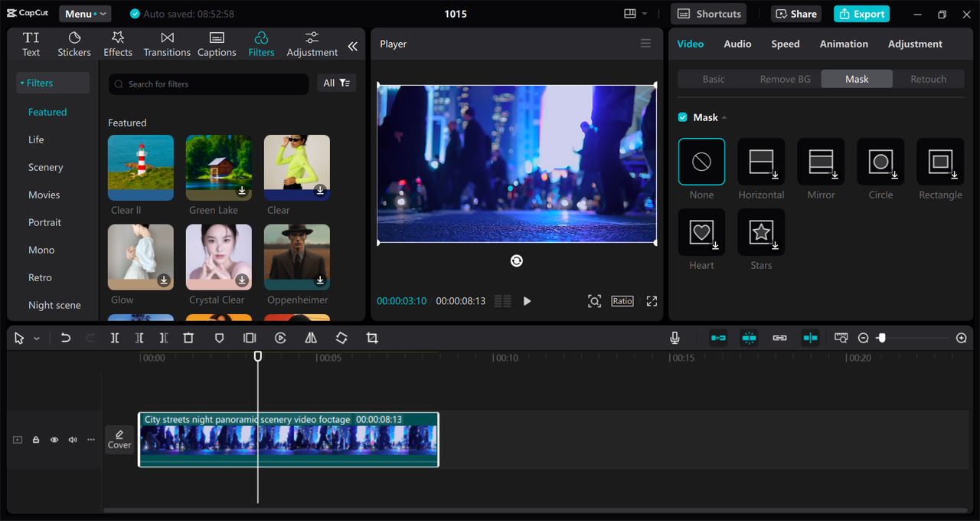980x521 pixels.
Task: Click the rotate handle below the preview
Action: point(517,260)
